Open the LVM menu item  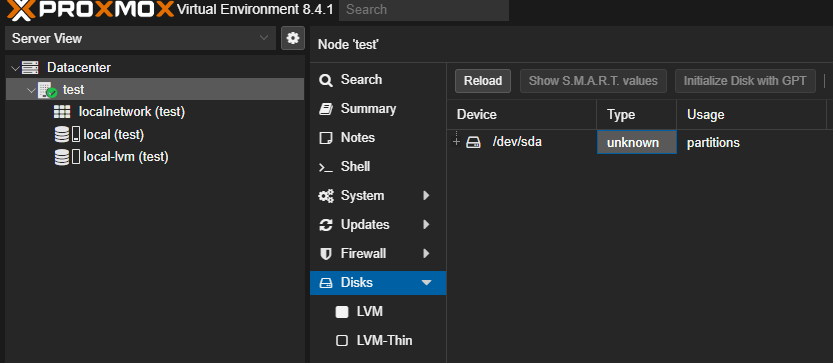(378, 311)
